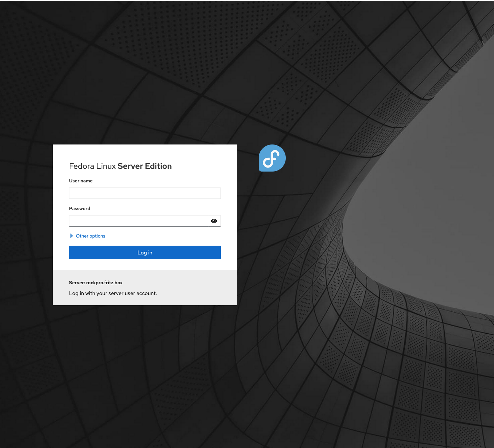The height and width of the screenshot is (448, 494).
Task: Focus the Password input field
Action: (138, 221)
